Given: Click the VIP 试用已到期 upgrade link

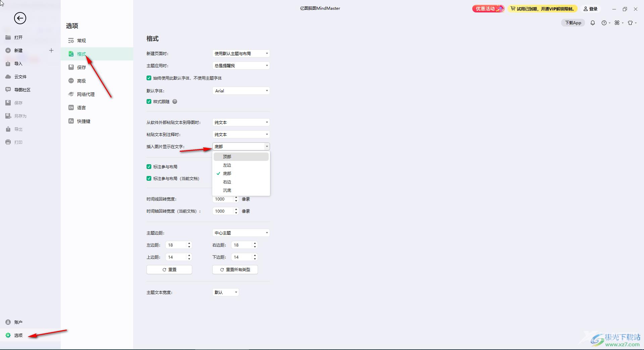Looking at the screenshot, I should pos(542,9).
